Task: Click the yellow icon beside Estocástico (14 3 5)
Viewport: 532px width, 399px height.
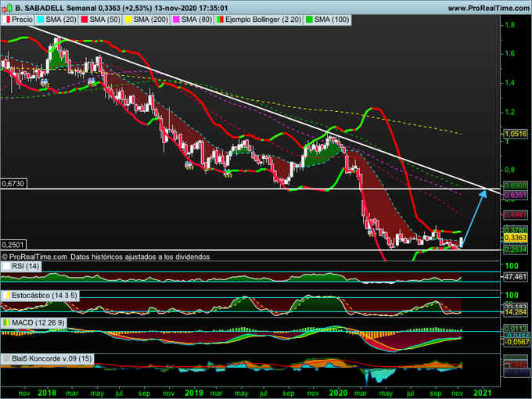Action: tap(6, 296)
